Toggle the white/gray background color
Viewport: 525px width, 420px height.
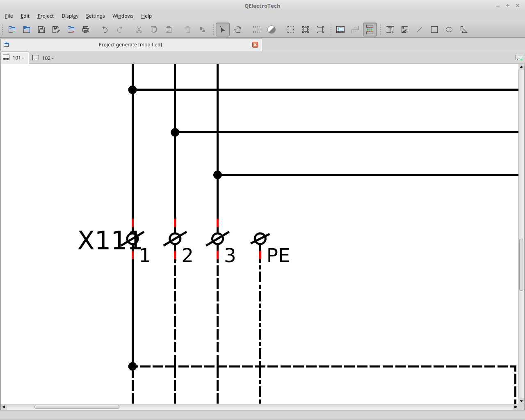click(272, 30)
